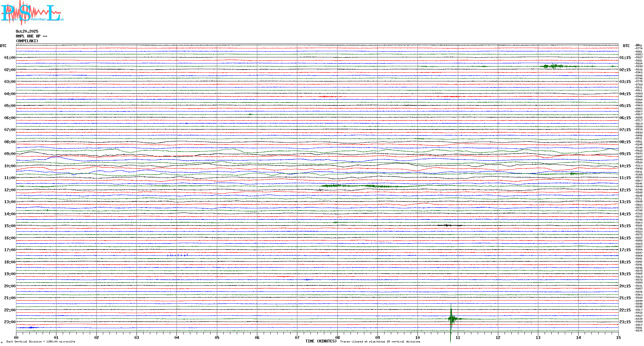Click the 09:15 label on right axis
The height and width of the screenshot is (346, 644).
[x=625, y=154]
